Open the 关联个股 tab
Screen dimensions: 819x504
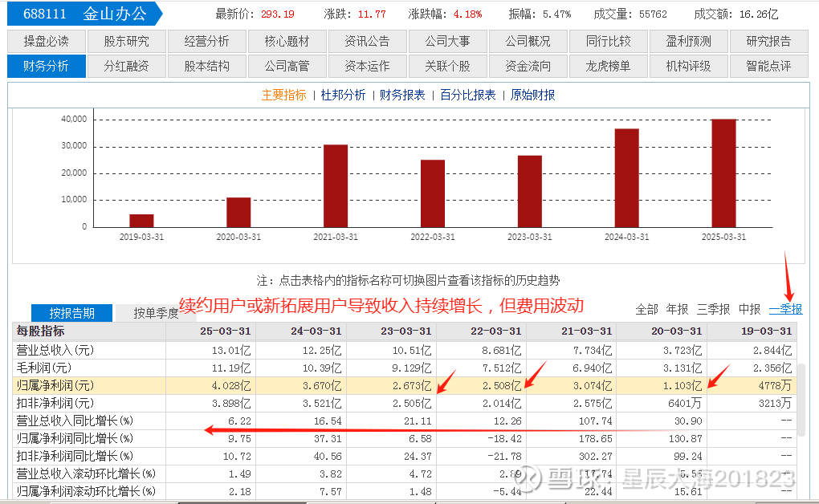click(x=447, y=67)
